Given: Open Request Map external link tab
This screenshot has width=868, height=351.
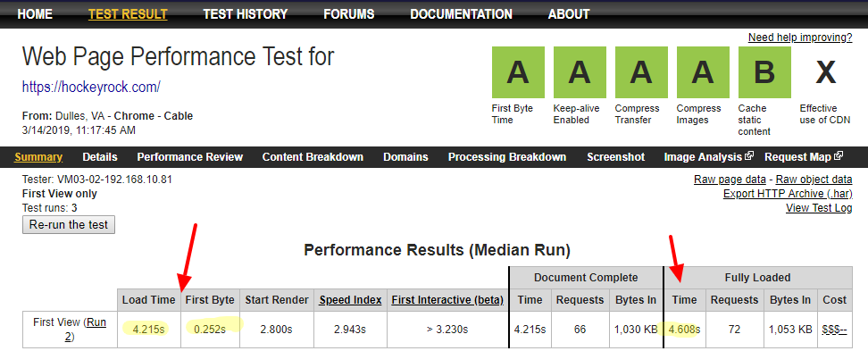Looking at the screenshot, I should pyautogui.click(x=803, y=157).
